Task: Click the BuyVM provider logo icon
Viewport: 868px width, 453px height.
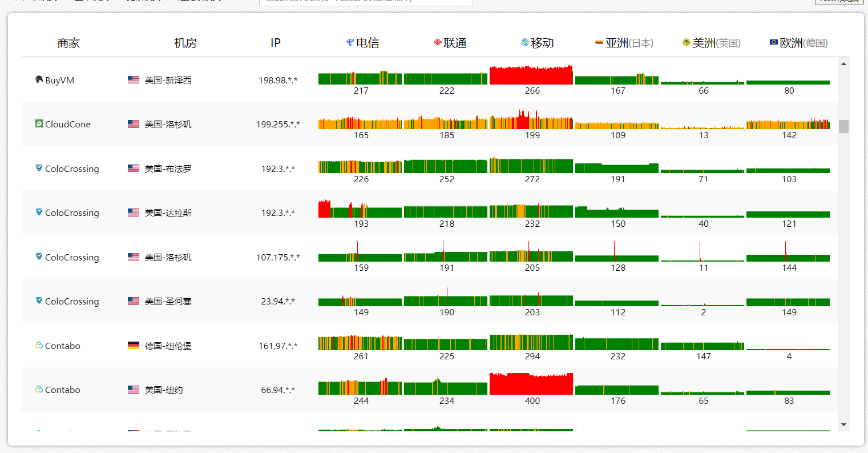Action: (39, 79)
